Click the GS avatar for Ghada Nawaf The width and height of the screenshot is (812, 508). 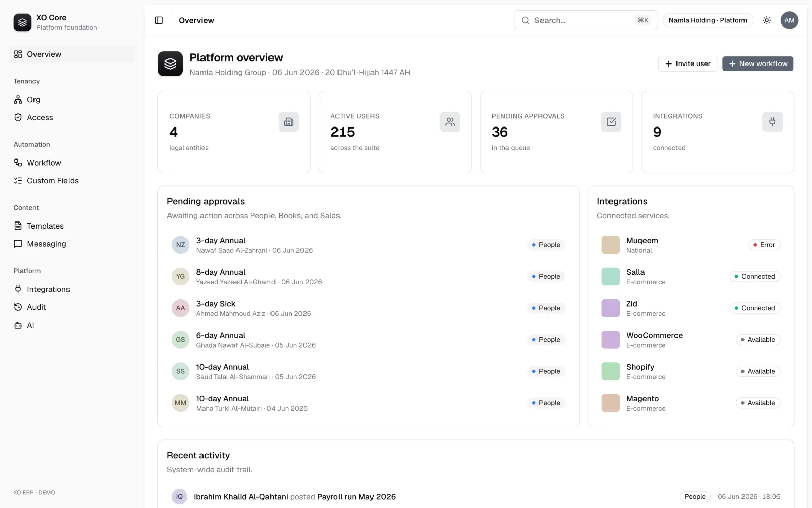pos(180,340)
